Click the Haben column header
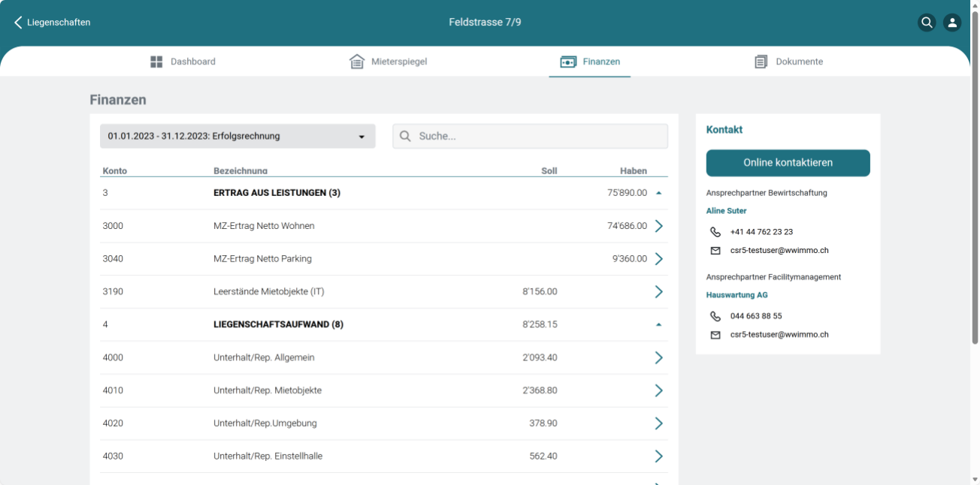The width and height of the screenshot is (980, 485). [634, 171]
